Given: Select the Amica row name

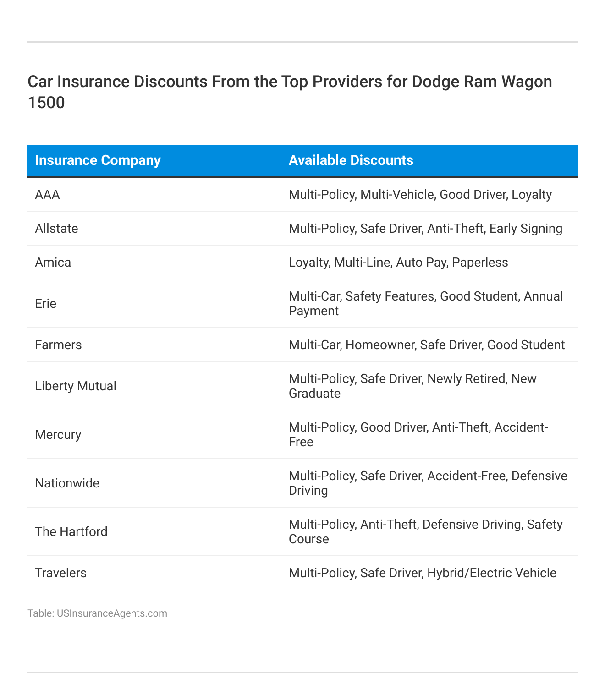Looking at the screenshot, I should 53,262.
